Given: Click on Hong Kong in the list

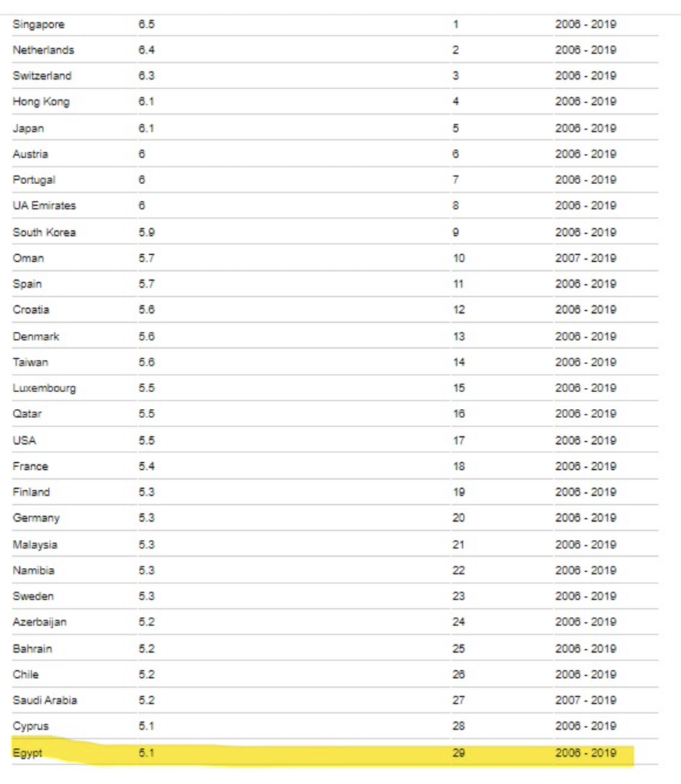Looking at the screenshot, I should coord(41,101).
